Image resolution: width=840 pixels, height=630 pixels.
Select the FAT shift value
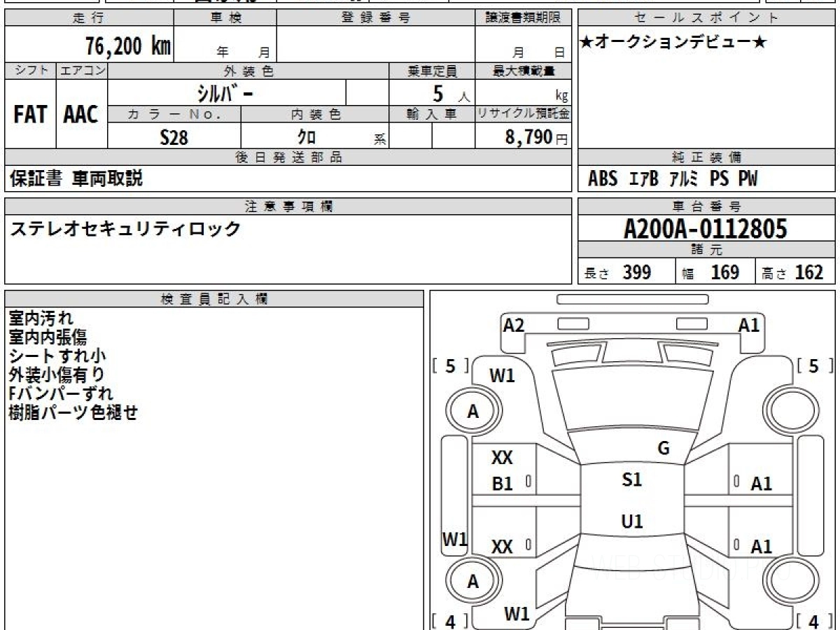click(x=30, y=115)
